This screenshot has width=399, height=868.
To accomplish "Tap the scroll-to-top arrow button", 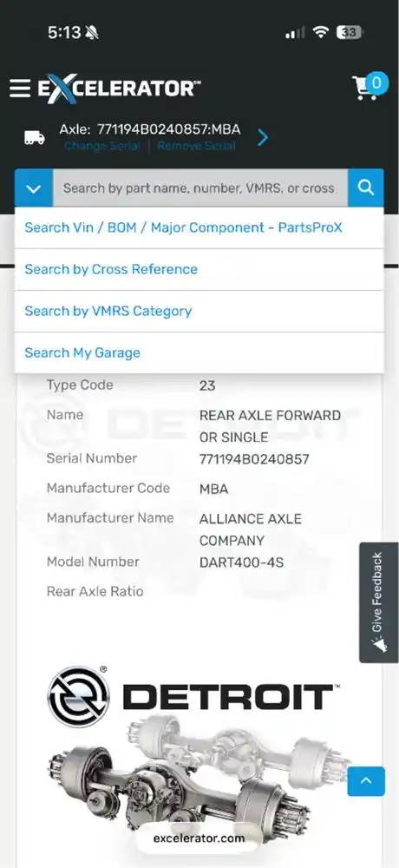I will [366, 781].
